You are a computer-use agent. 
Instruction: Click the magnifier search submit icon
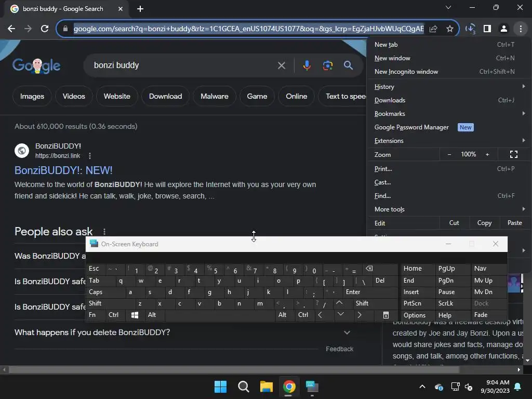pos(348,65)
